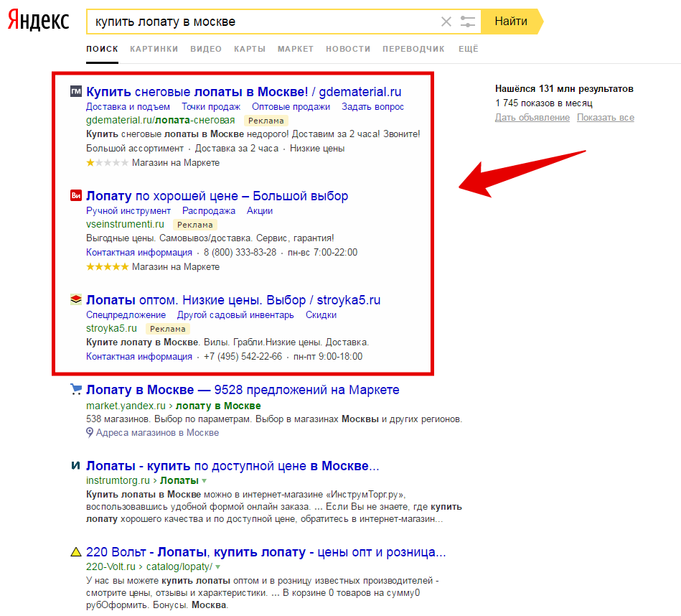
Task: Open stroyka5 Контактная информация link
Action: point(139,356)
